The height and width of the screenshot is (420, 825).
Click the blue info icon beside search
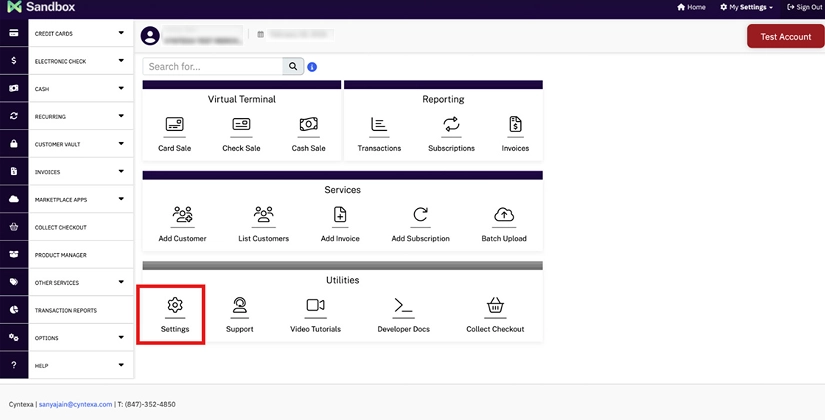coord(312,67)
